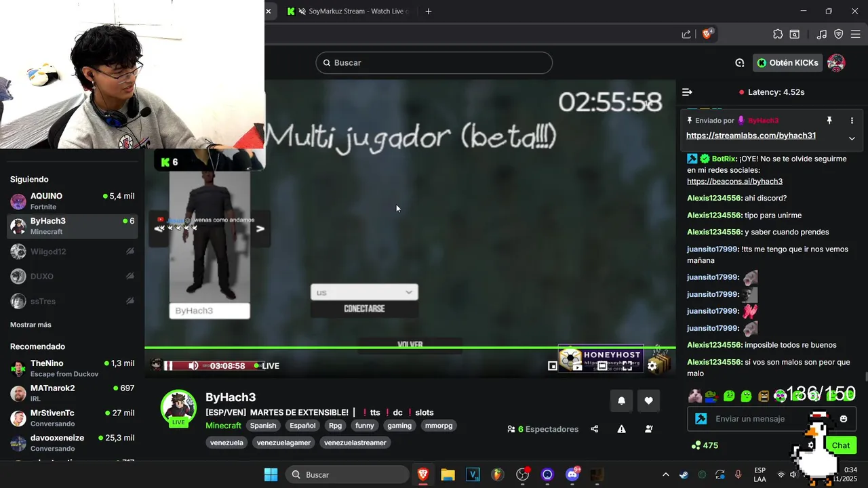This screenshot has width=868, height=488.
Task: Open Discord from the taskbar
Action: point(572,474)
